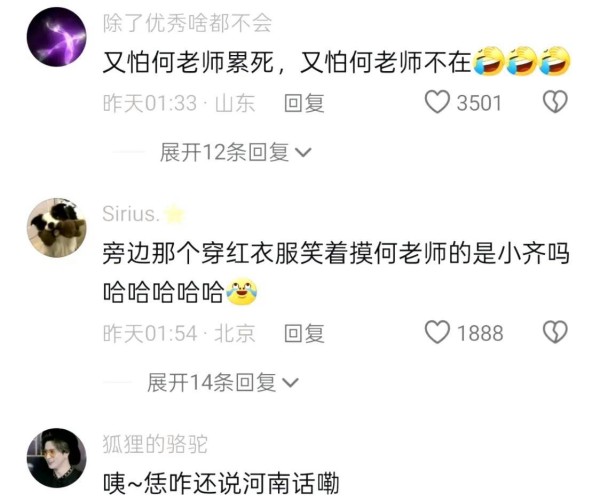Tap the star badge beside Sirius
This screenshot has height=501, width=600.
(174, 214)
